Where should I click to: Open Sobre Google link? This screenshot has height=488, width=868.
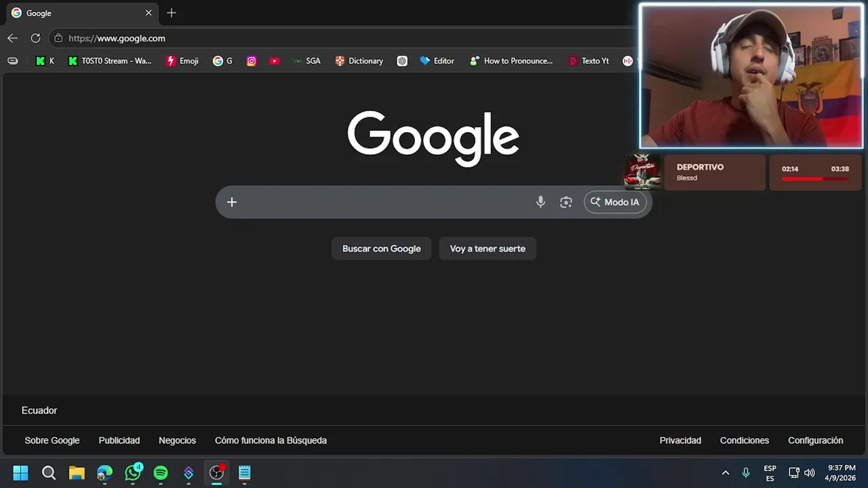52,441
